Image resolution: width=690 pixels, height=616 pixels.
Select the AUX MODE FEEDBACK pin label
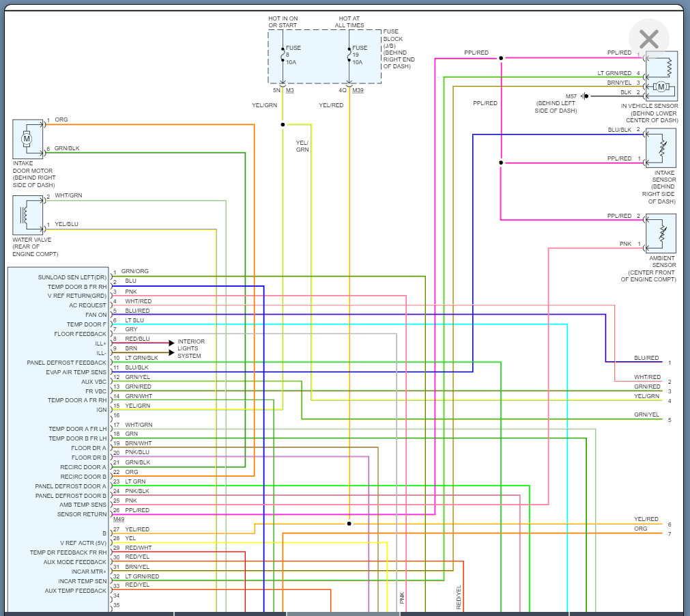pos(75,562)
